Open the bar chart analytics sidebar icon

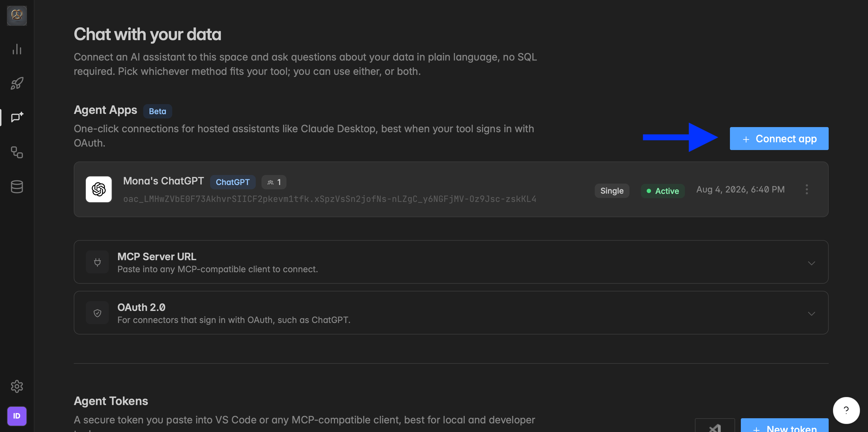point(17,49)
